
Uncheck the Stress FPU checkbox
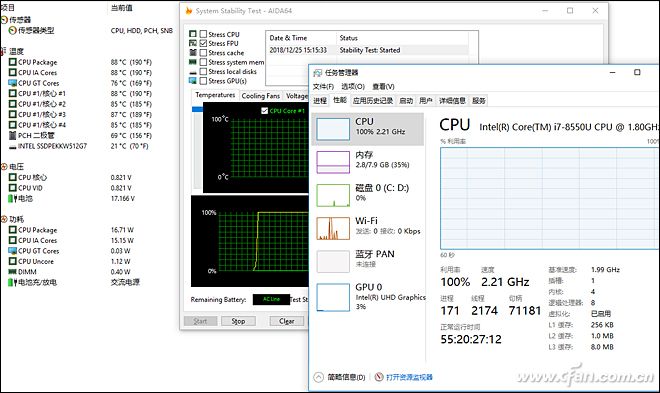tap(203, 43)
